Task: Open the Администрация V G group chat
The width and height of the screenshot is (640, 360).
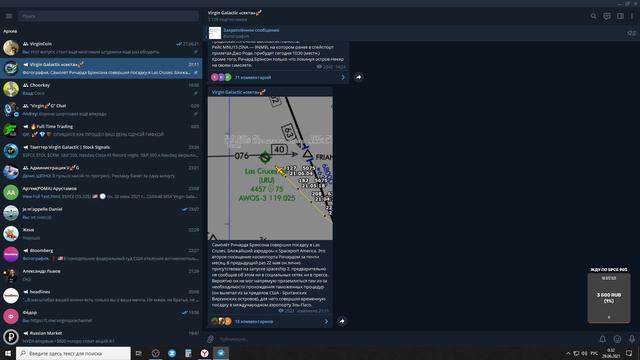Action: tap(101, 171)
